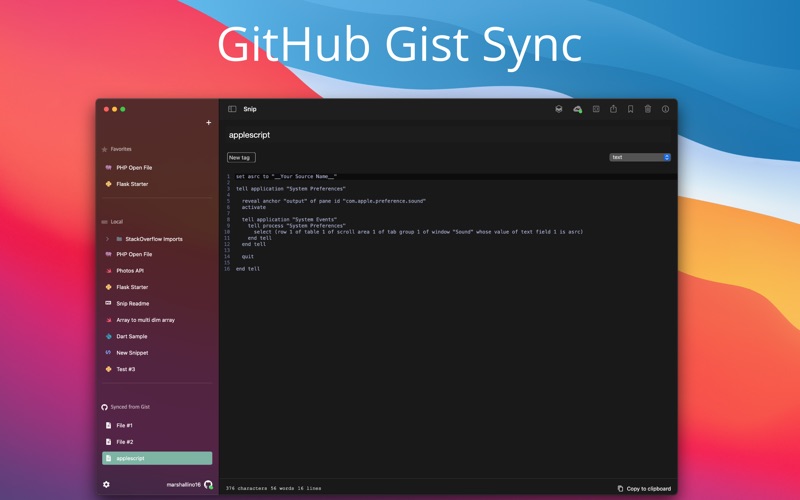Click the Favorites section header
800x500 pixels.
click(x=121, y=149)
